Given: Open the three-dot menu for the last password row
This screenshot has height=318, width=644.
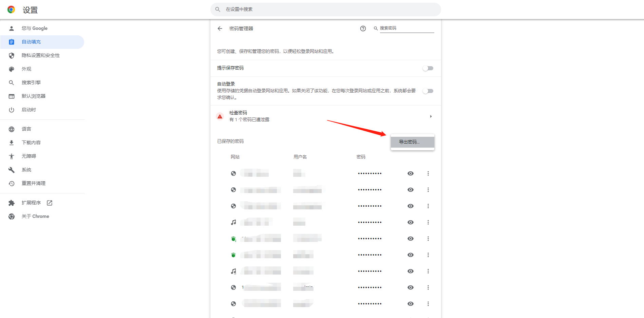Looking at the screenshot, I should (428, 304).
